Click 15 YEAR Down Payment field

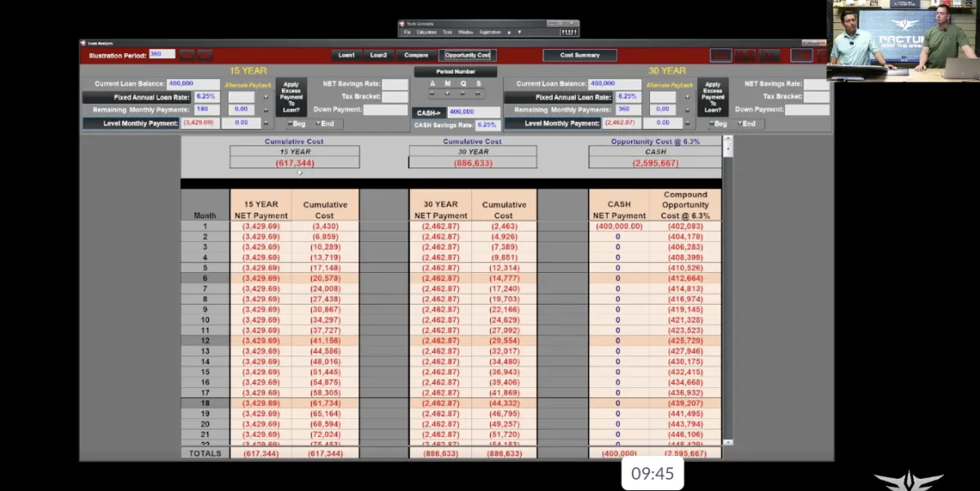385,109
